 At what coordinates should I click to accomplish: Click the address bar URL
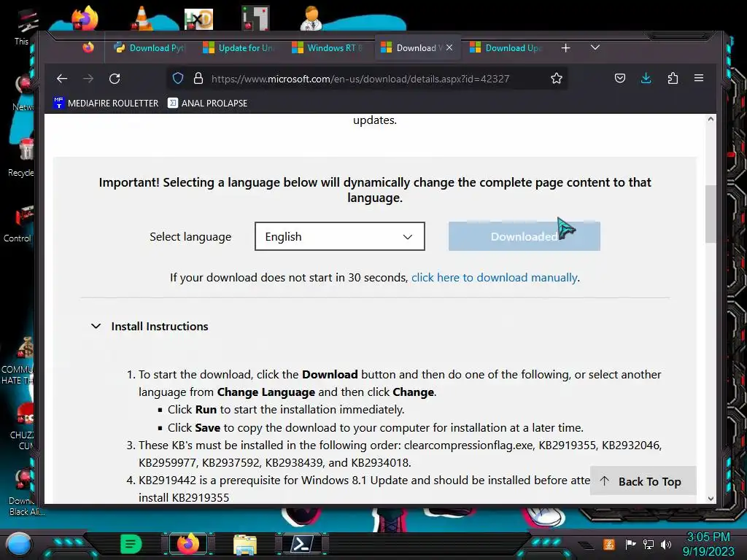point(360,79)
